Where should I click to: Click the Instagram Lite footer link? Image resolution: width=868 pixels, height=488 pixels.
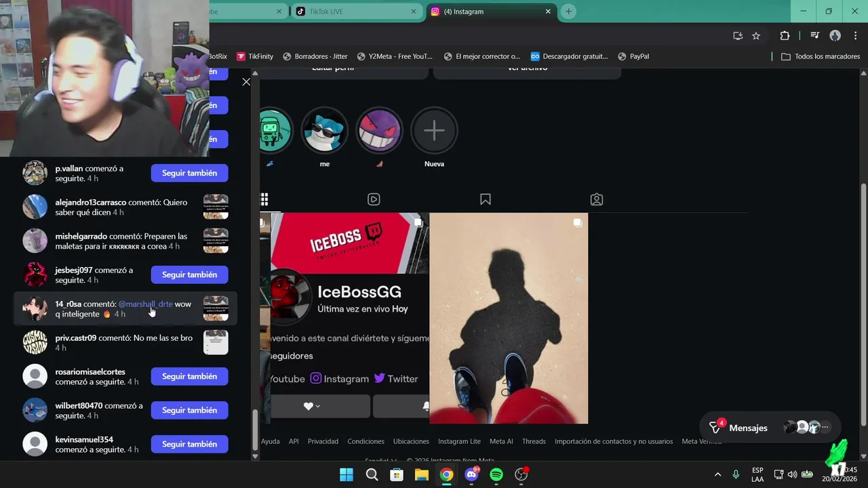[459, 441]
